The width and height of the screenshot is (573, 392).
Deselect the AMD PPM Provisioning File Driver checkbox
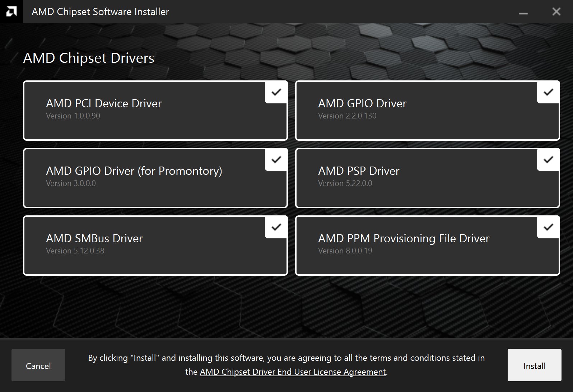[x=548, y=228]
